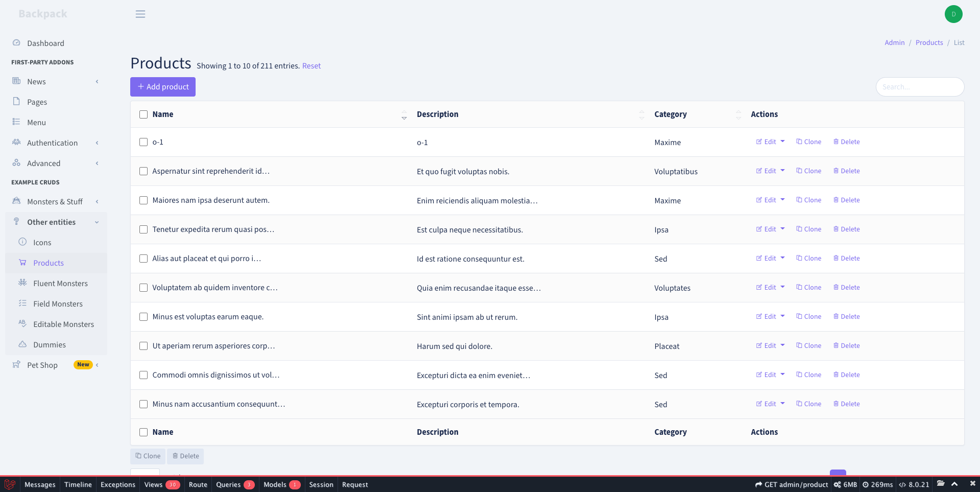Screen dimensions: 980x492
Task: Check the Alias aut placeat row
Action: 144,259
